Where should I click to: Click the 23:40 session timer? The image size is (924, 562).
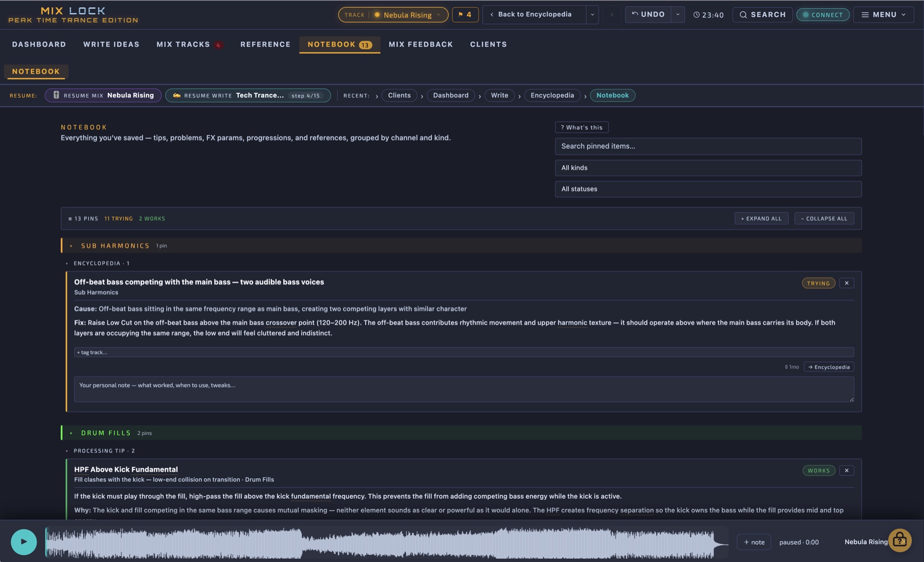pos(708,15)
